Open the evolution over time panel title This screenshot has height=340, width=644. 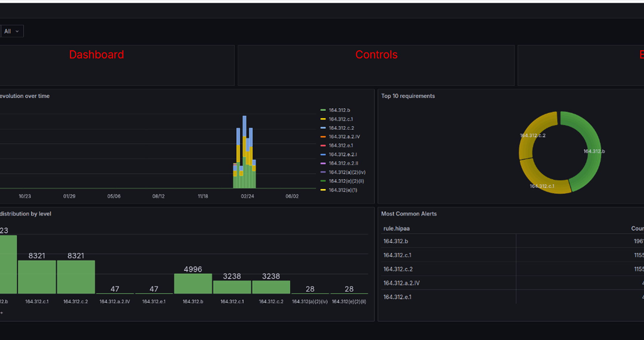pos(25,96)
